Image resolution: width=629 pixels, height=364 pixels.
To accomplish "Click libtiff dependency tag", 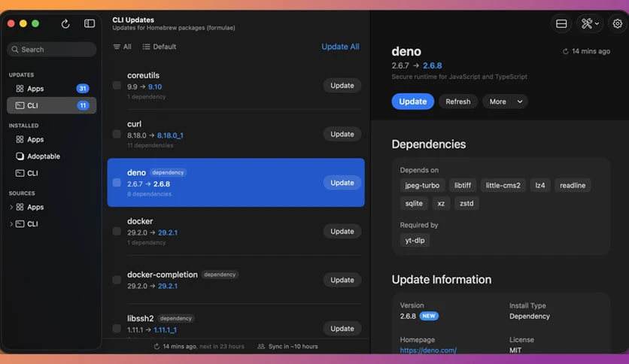I will [x=463, y=185].
